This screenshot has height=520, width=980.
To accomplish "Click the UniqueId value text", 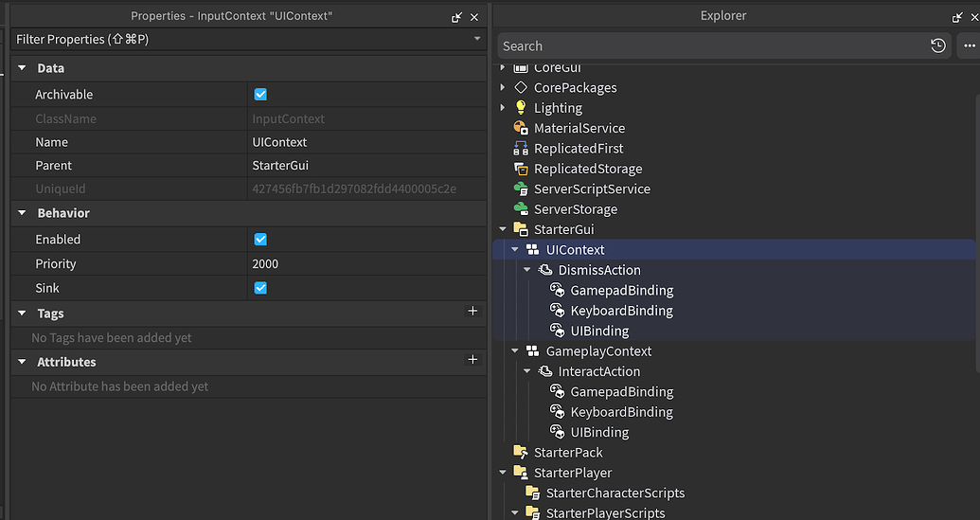I will pyautogui.click(x=354, y=188).
